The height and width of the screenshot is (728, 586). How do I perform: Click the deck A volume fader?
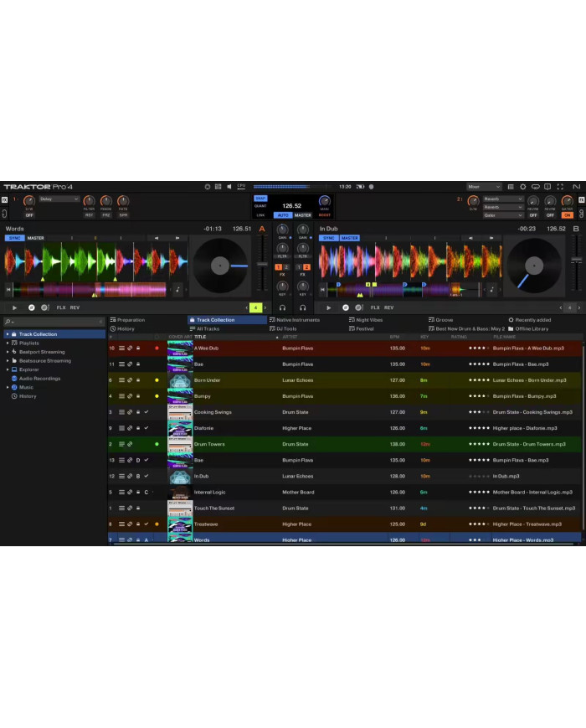pyautogui.click(x=262, y=264)
